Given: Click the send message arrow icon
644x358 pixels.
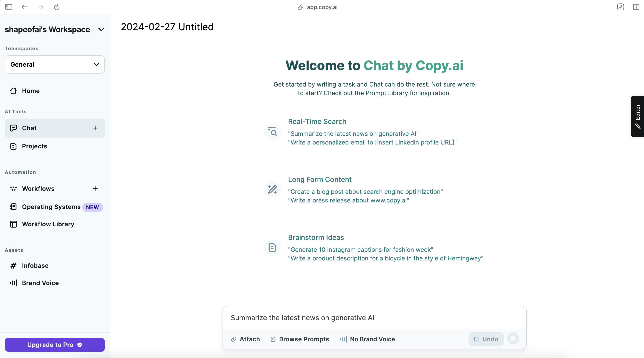Looking at the screenshot, I should [513, 339].
